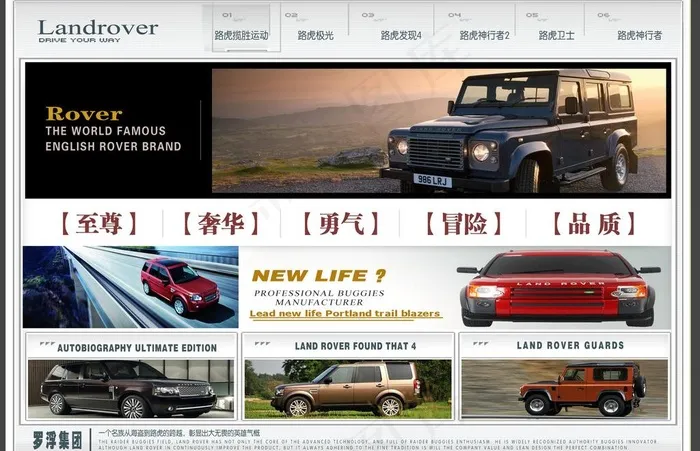Screen dimensions: 700x451
Task: Click the bronze Discovery 4 thumbnail
Action: click(x=348, y=389)
